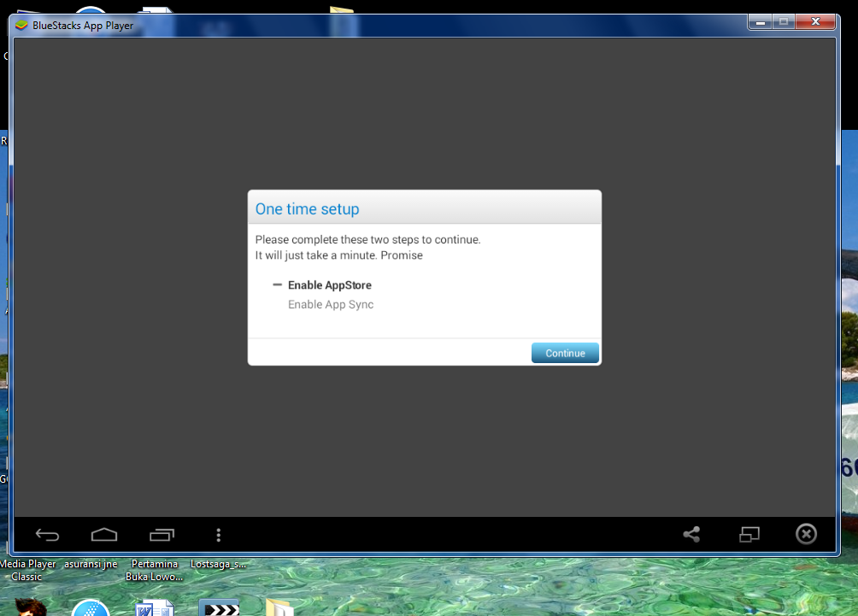Click the One time setup heading
Image resolution: width=858 pixels, height=616 pixels.
[x=307, y=209]
